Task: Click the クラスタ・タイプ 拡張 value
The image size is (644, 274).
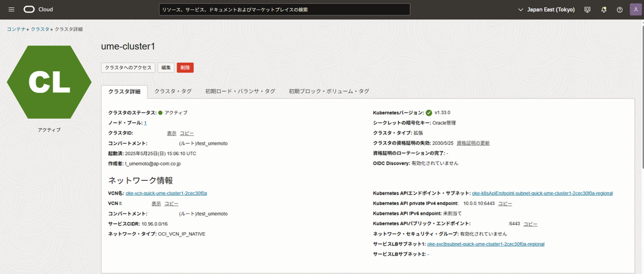Action: pos(418,133)
